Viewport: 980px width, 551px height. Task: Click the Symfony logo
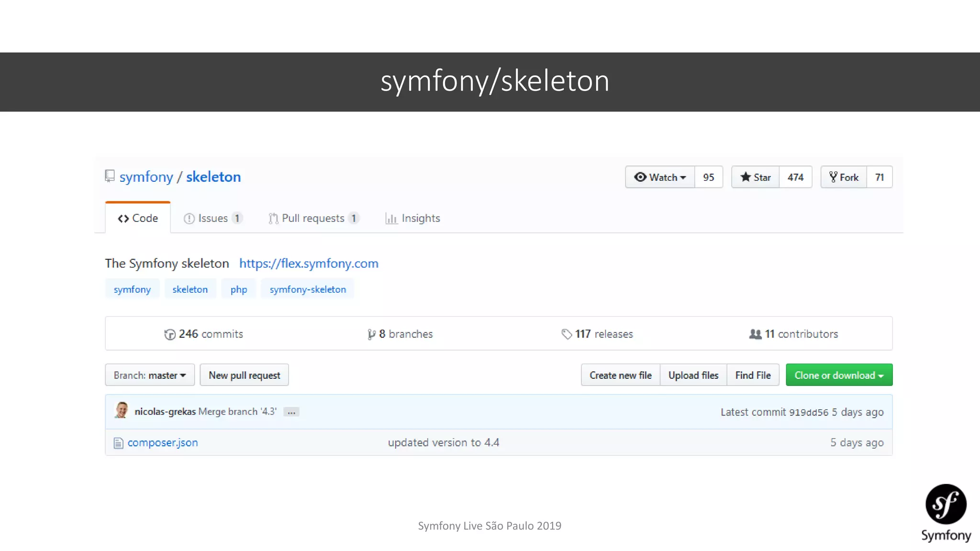(946, 512)
